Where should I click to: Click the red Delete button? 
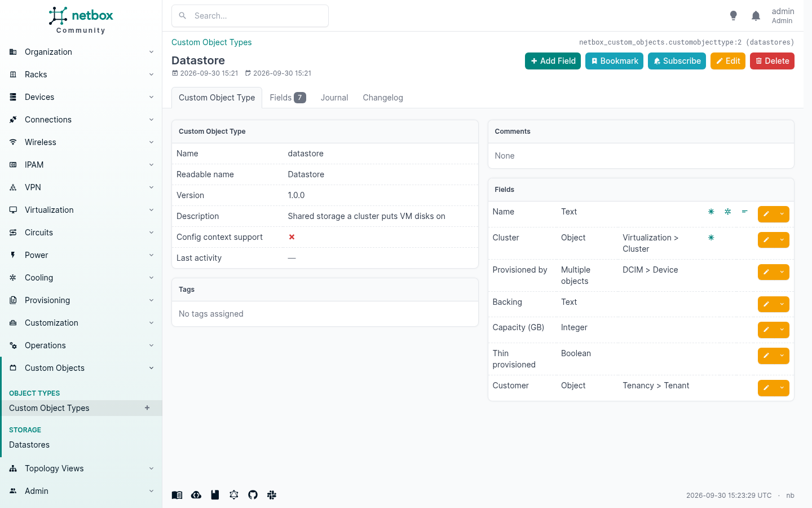pyautogui.click(x=772, y=61)
